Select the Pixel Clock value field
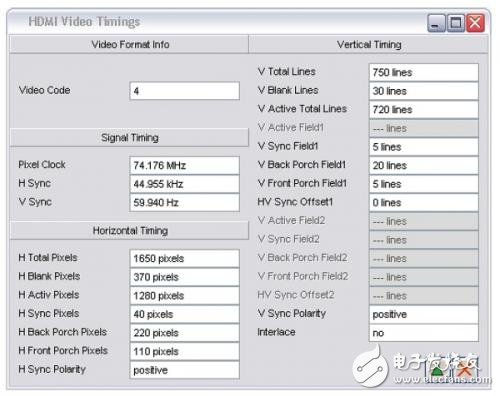Image resolution: width=500 pixels, height=396 pixels. tap(184, 165)
